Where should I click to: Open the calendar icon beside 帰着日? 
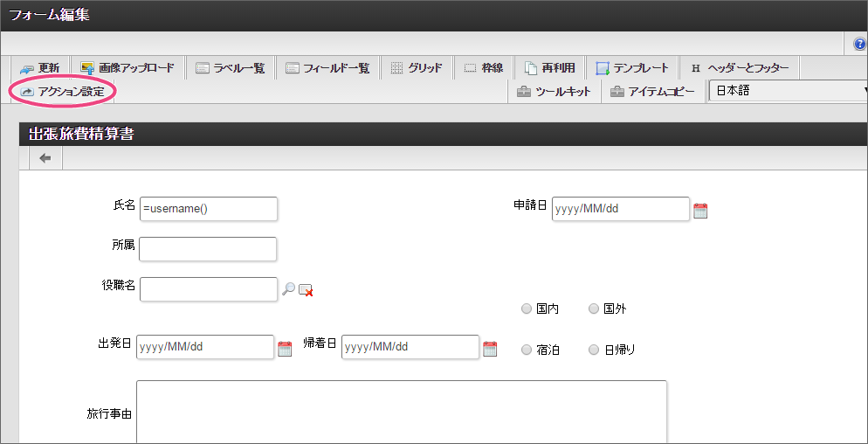[490, 349]
